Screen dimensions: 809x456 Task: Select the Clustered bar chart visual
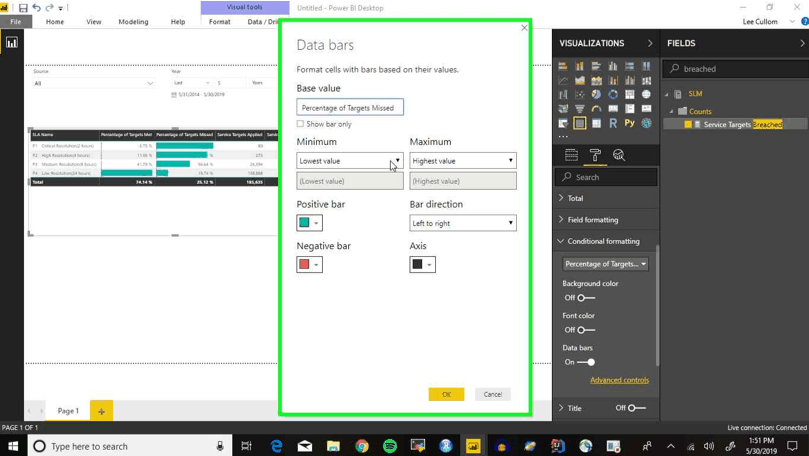tap(596, 66)
